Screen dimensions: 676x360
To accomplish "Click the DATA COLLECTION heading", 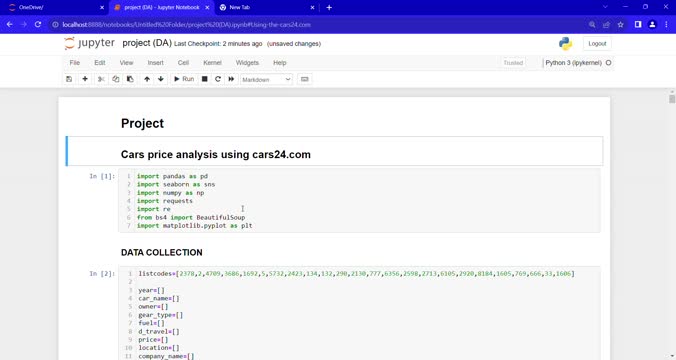I will tap(162, 253).
